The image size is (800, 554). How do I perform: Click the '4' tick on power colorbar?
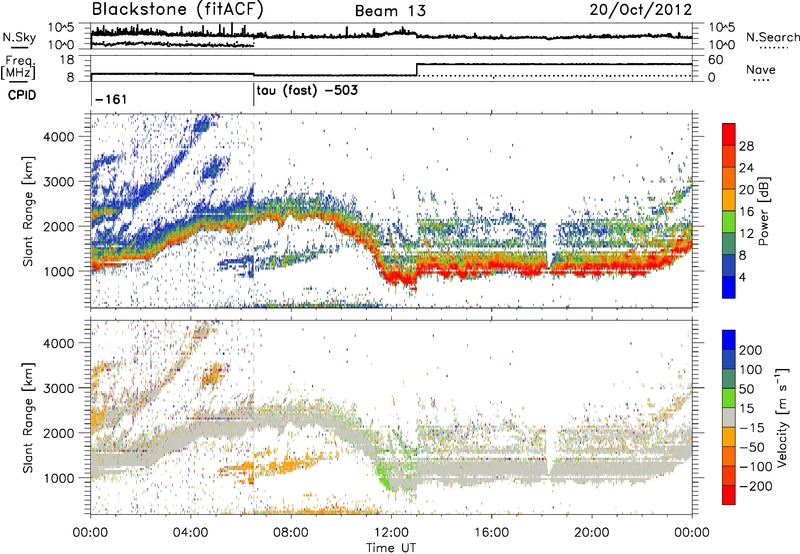click(x=744, y=277)
